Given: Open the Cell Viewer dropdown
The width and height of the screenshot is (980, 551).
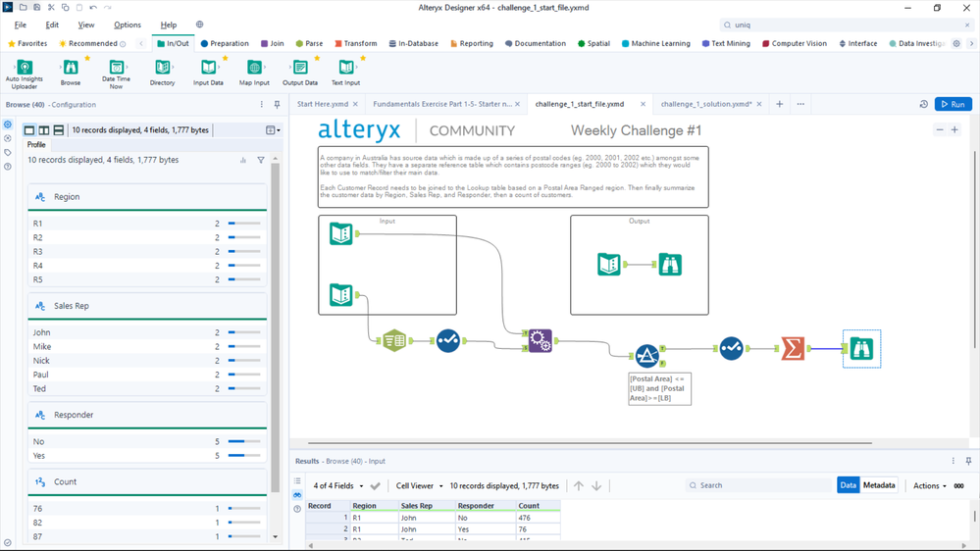Looking at the screenshot, I should [420, 485].
